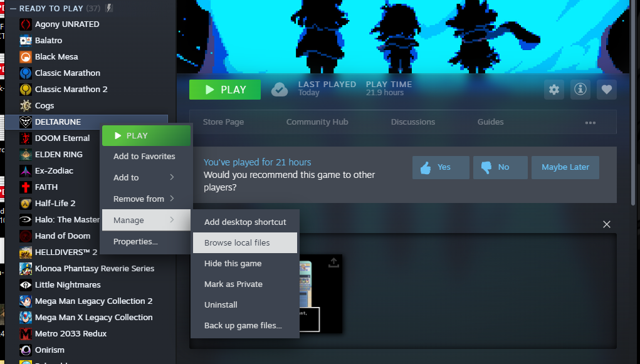The image size is (640, 364).
Task: Open the Store Page tab
Action: click(x=223, y=122)
